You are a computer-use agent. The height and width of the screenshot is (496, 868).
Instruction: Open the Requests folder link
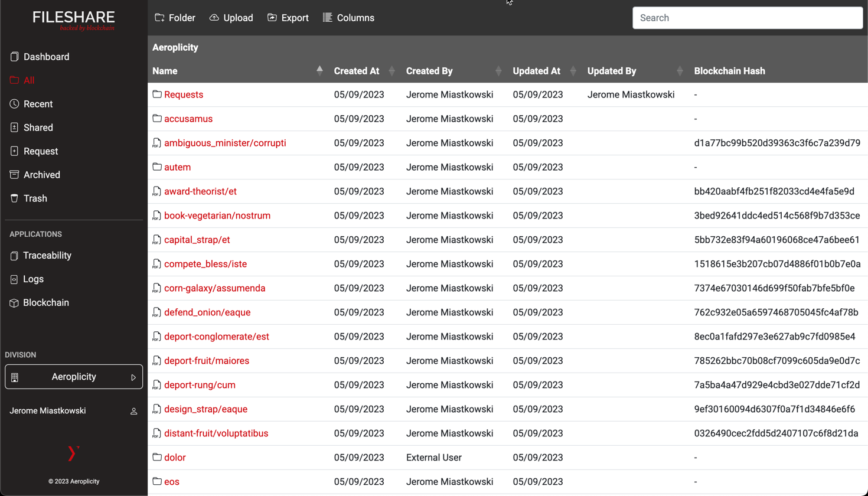(184, 94)
